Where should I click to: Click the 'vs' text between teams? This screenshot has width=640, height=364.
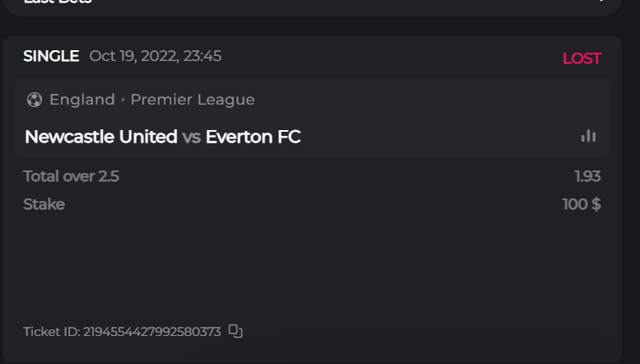pos(191,137)
